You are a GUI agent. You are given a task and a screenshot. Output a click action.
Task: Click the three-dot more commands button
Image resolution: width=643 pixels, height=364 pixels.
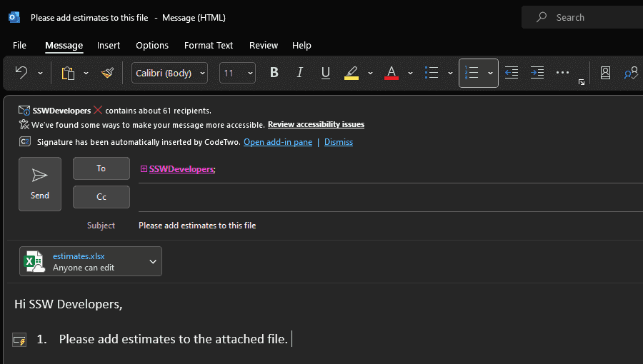click(x=562, y=73)
